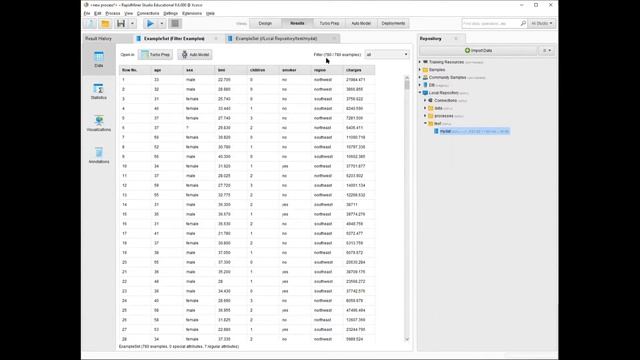Run the process with the blue play button
Screen dimensions: 640x360
(150, 24)
